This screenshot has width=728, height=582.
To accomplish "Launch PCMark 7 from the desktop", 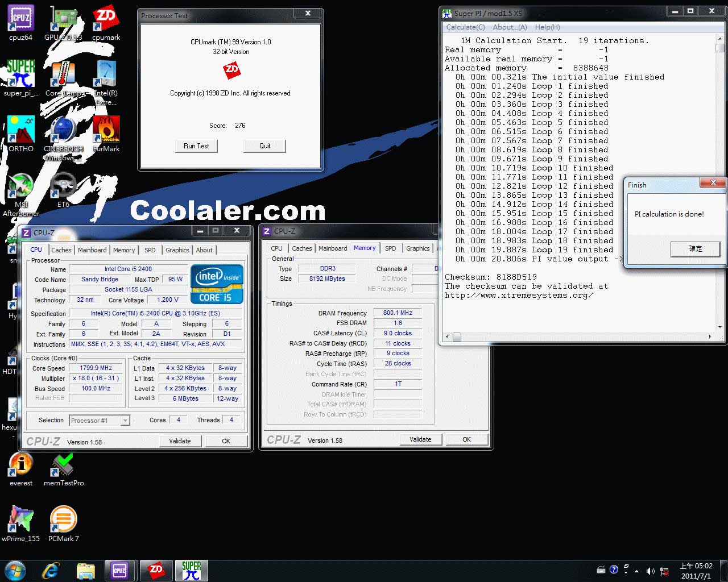I will 63,519.
